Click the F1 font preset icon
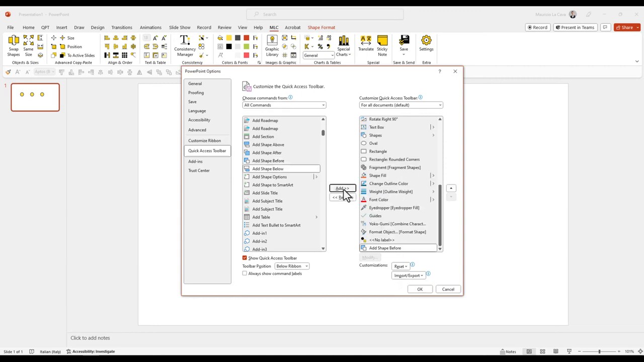 click(x=256, y=38)
